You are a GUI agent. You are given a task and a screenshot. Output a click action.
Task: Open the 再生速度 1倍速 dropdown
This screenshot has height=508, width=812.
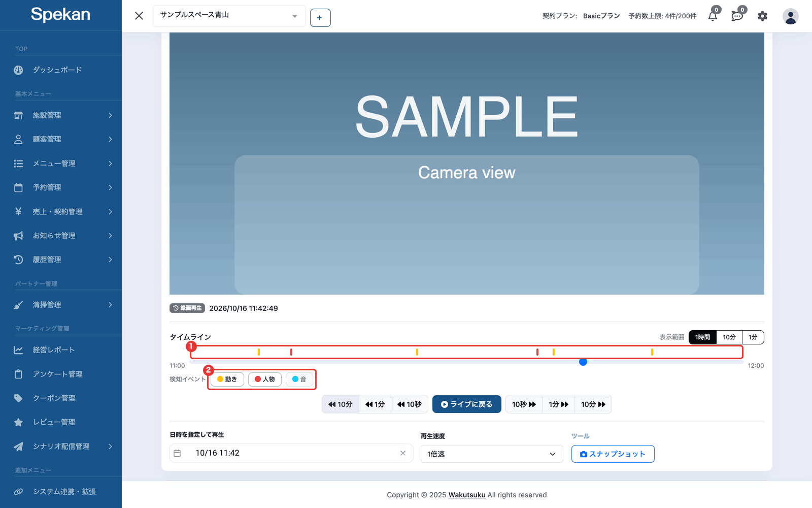pyautogui.click(x=492, y=454)
